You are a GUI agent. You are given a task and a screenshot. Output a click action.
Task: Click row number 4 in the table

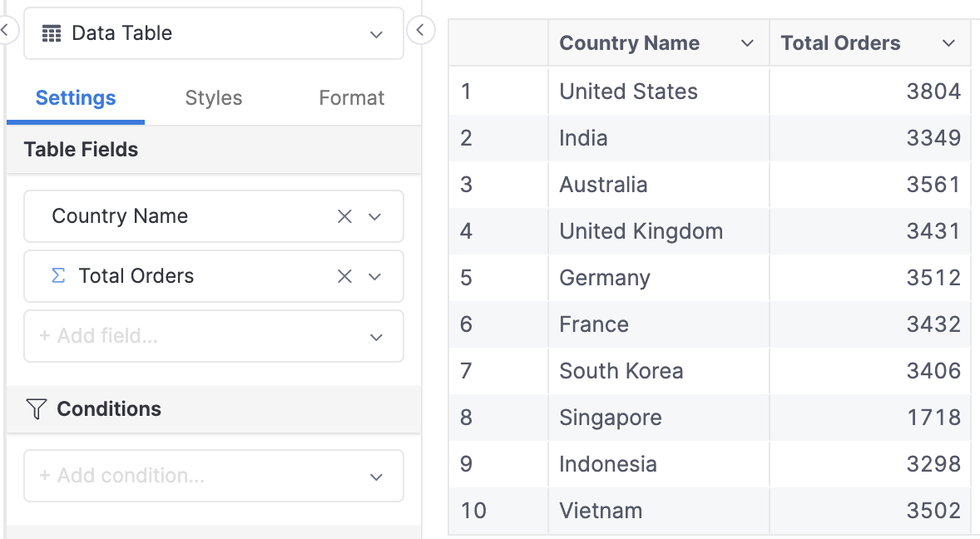pyautogui.click(x=466, y=232)
